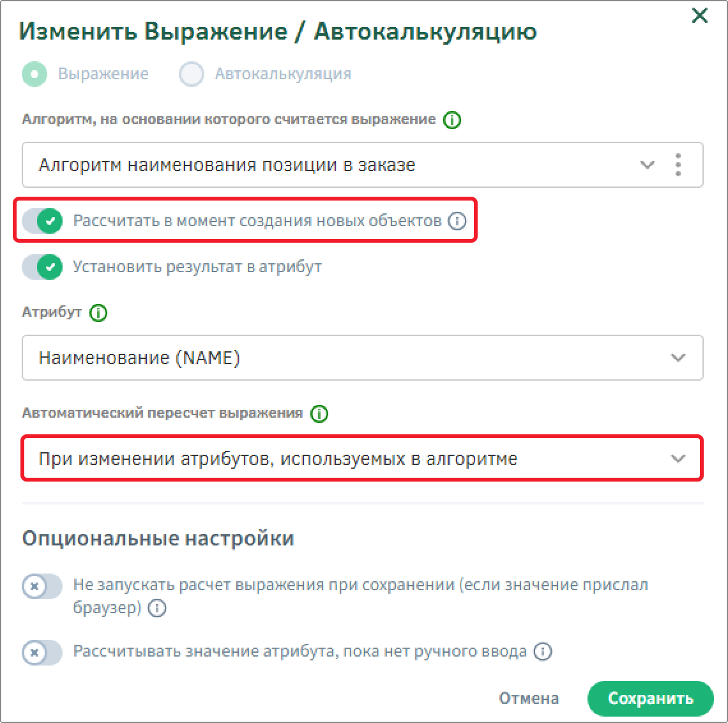Enable 'Рассчитывать значение атрибута' toggle

[42, 652]
